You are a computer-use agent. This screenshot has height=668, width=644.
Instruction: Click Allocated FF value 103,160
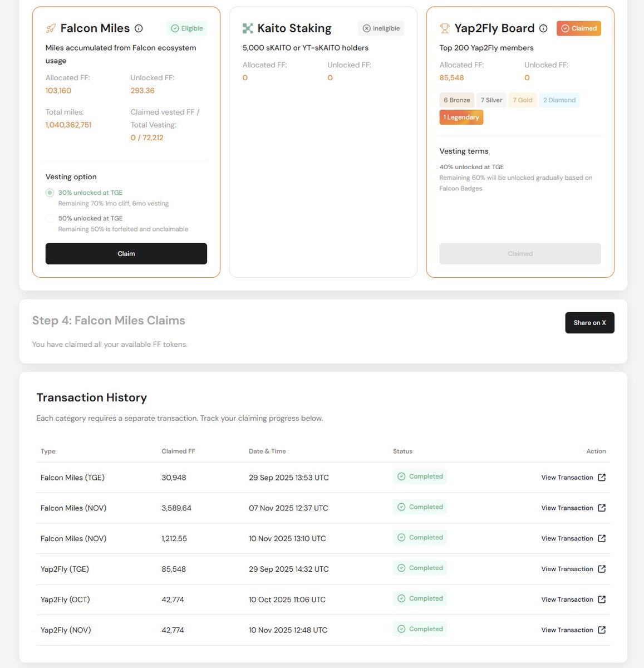tap(58, 91)
